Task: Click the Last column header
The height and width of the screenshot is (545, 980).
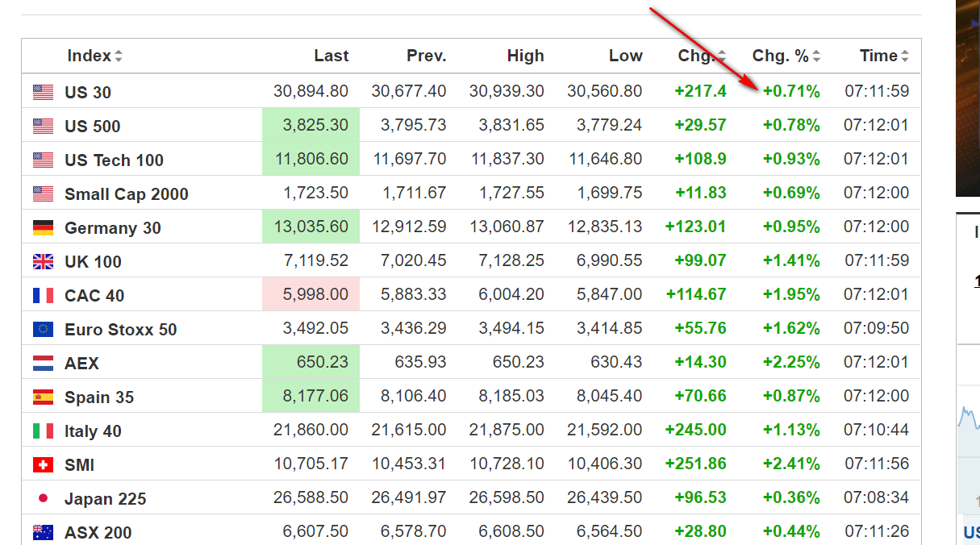Action: [332, 56]
